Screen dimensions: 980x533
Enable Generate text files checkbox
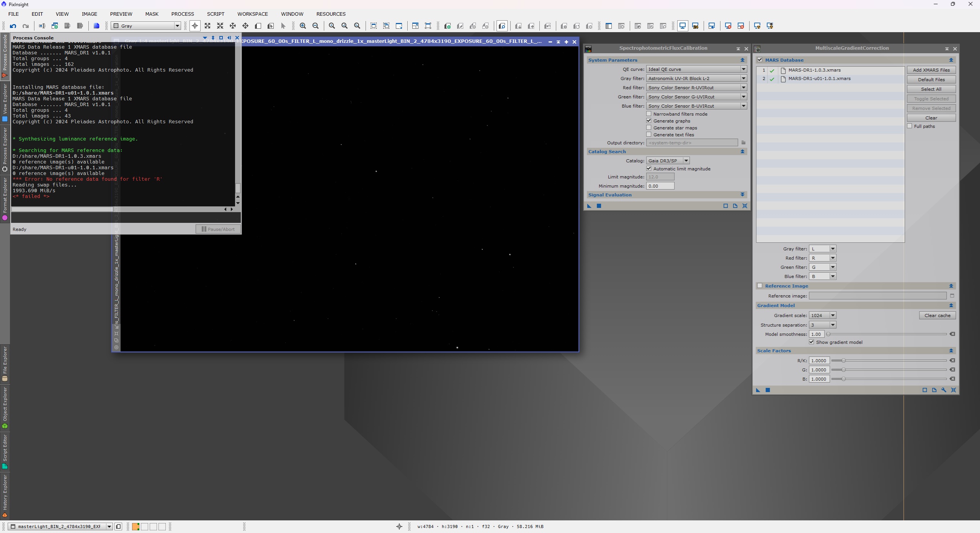click(649, 134)
